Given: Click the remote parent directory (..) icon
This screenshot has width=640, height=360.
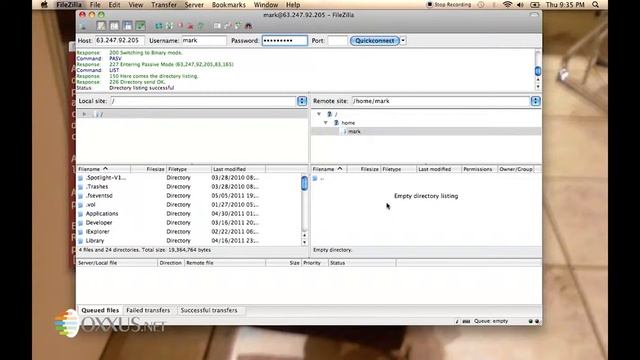Looking at the screenshot, I should coord(315,178).
